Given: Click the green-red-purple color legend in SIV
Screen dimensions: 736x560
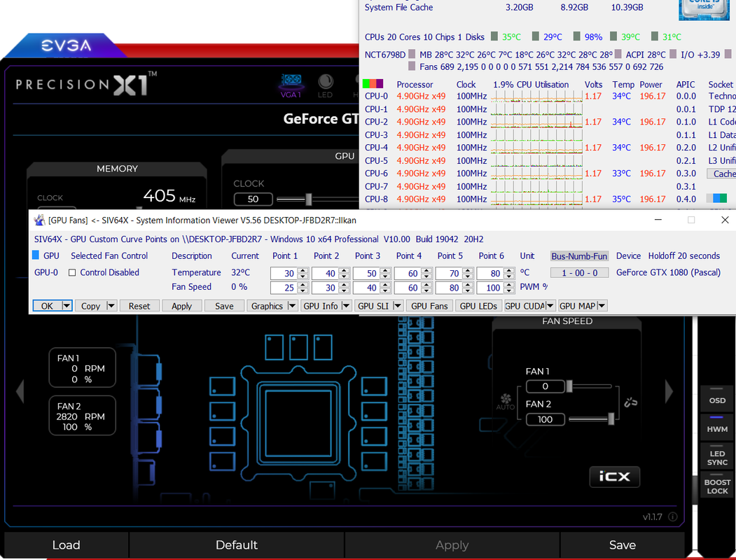Looking at the screenshot, I should (373, 84).
